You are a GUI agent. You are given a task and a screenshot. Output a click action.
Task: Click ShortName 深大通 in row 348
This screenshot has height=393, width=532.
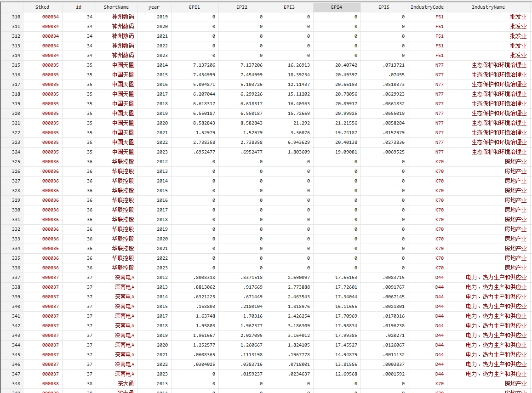tap(126, 383)
